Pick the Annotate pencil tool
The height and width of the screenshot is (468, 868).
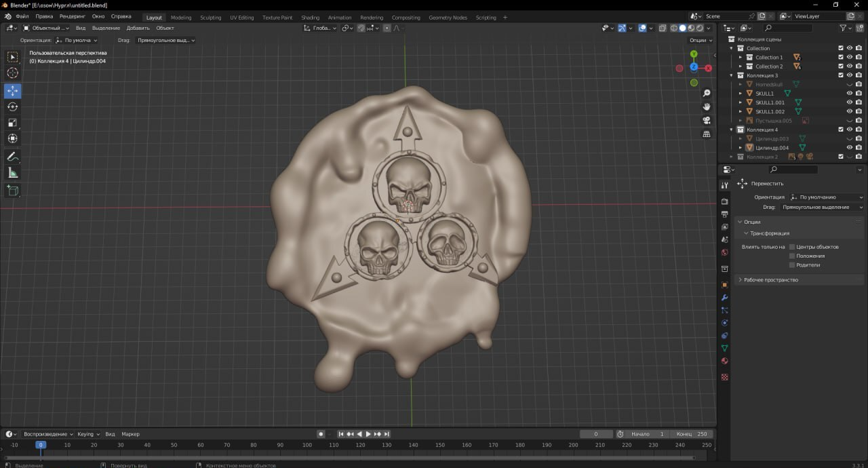13,157
